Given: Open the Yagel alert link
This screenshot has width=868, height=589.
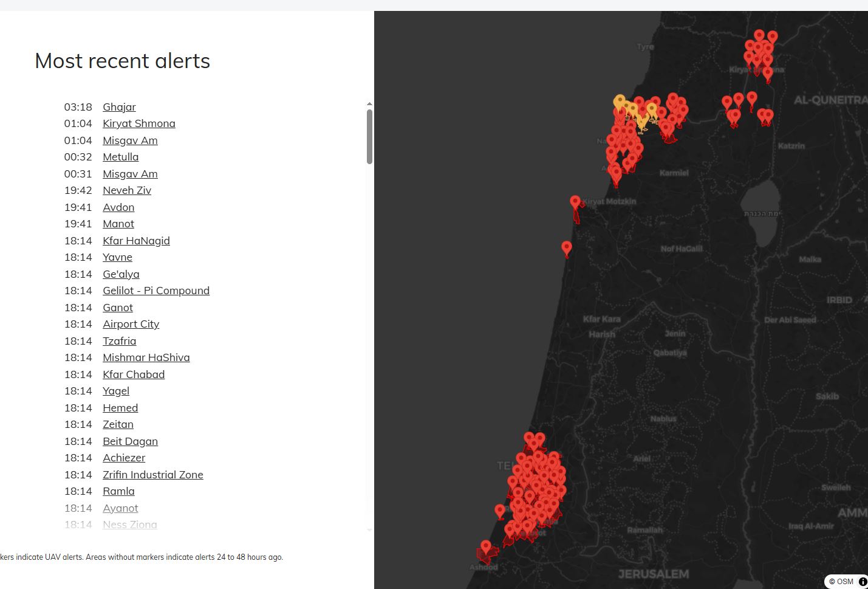Looking at the screenshot, I should (x=116, y=391).
